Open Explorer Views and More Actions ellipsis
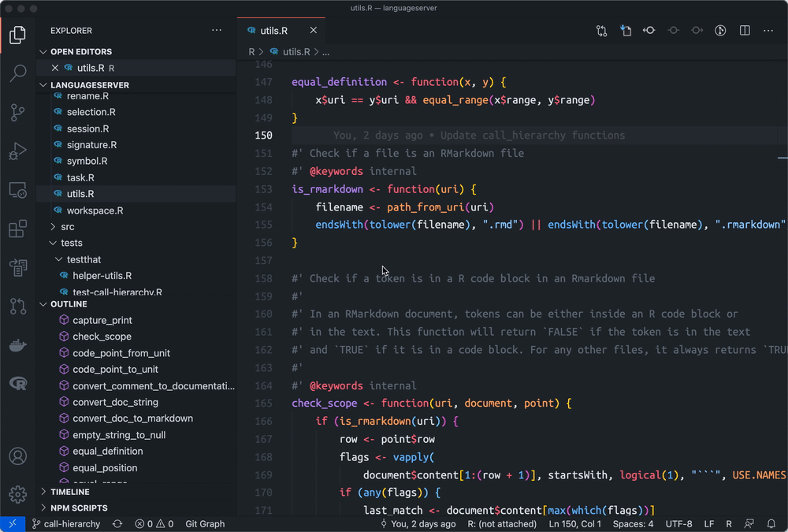The height and width of the screenshot is (532, 788). click(217, 30)
